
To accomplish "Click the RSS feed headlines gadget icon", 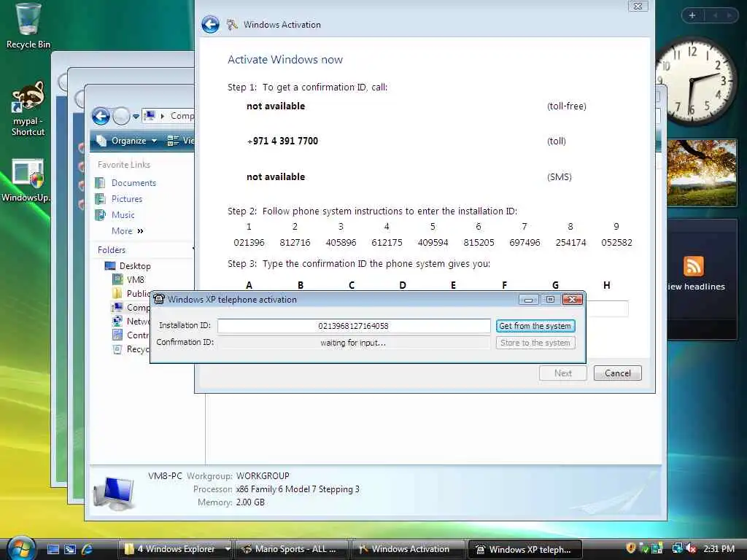I will coord(693,265).
